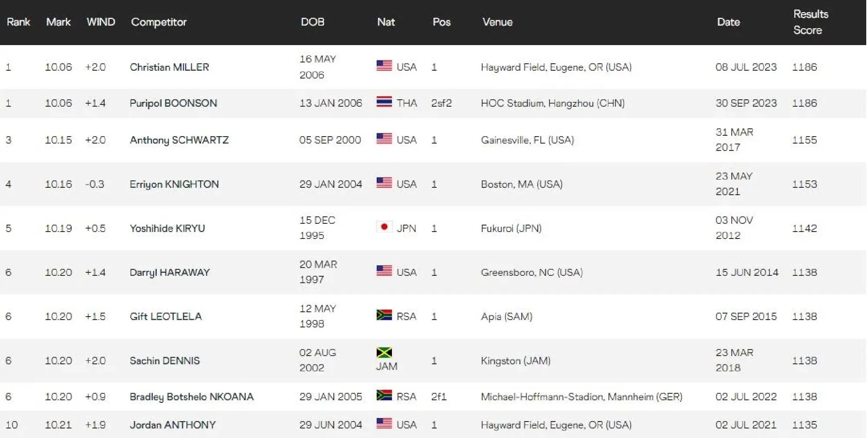Screen dimensions: 868x438
Task: Click Thailand flag in Puripol Boonson row
Action: point(384,102)
